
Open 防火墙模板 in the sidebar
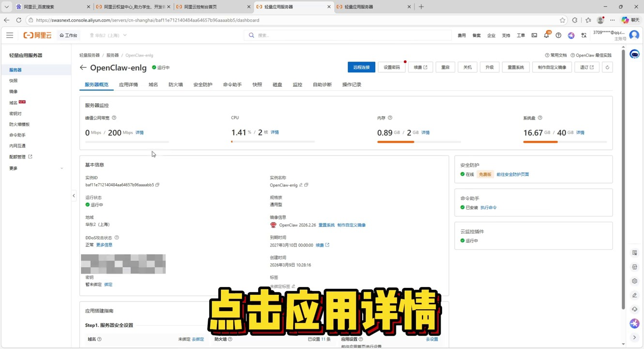19,125
